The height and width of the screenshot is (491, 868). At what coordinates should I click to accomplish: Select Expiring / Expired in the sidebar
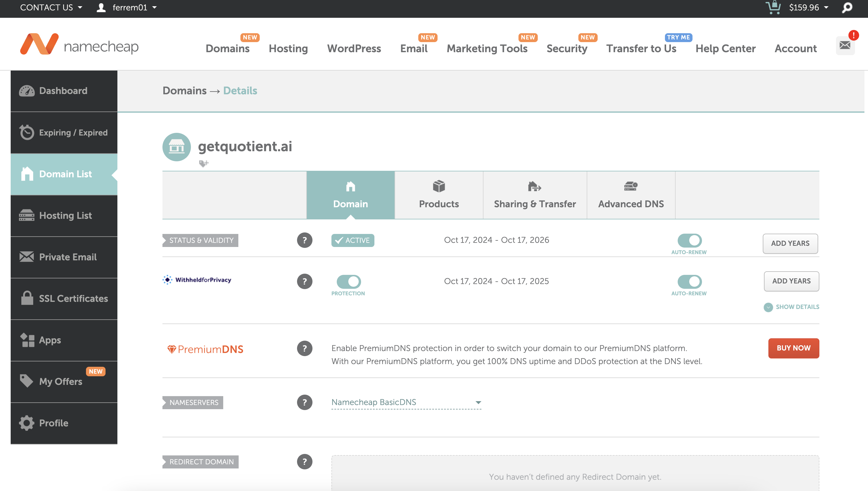click(64, 133)
